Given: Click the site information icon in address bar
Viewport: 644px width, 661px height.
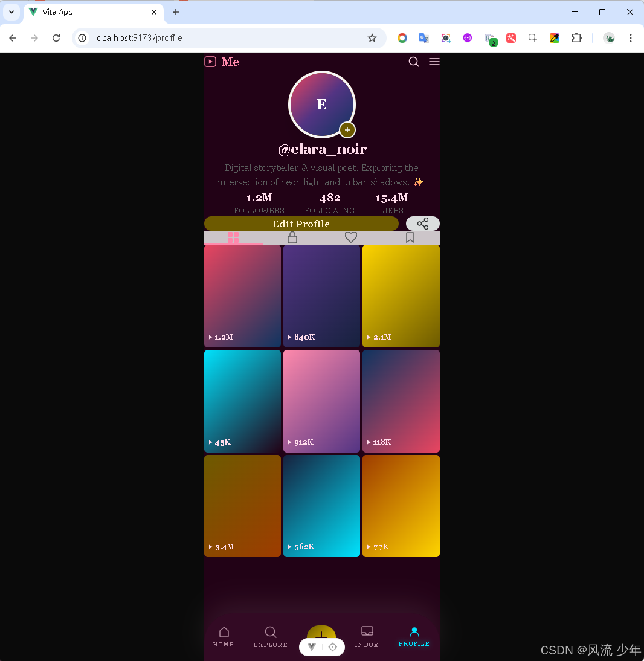Looking at the screenshot, I should [x=83, y=38].
